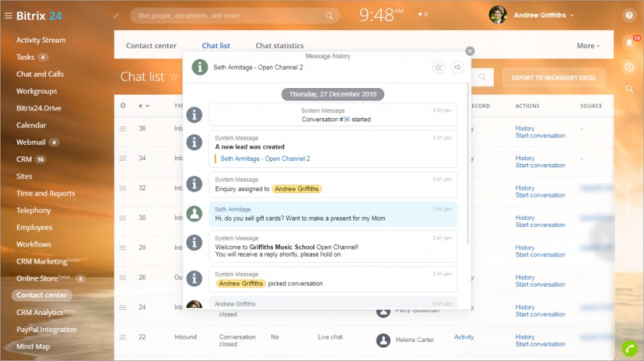Start conversation for chat 34
The height and width of the screenshot is (361, 644).
(540, 165)
